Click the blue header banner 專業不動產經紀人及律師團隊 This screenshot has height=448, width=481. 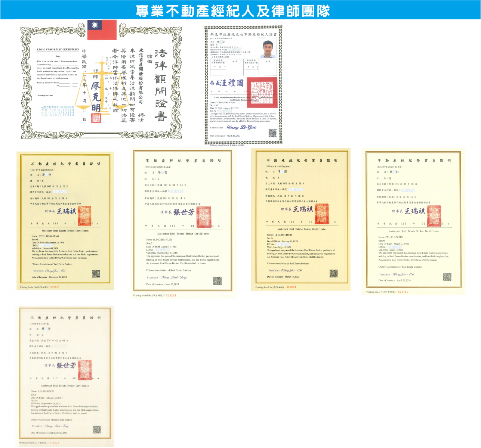click(240, 10)
